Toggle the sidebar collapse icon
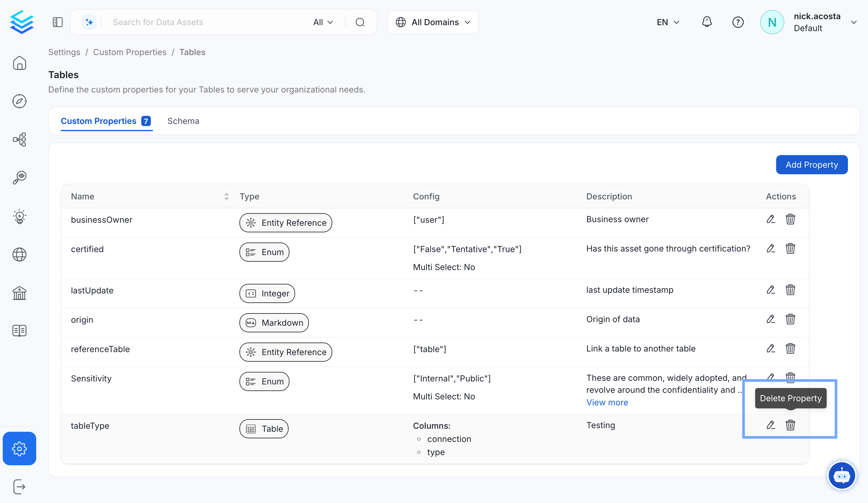This screenshot has height=503, width=868. [57, 22]
